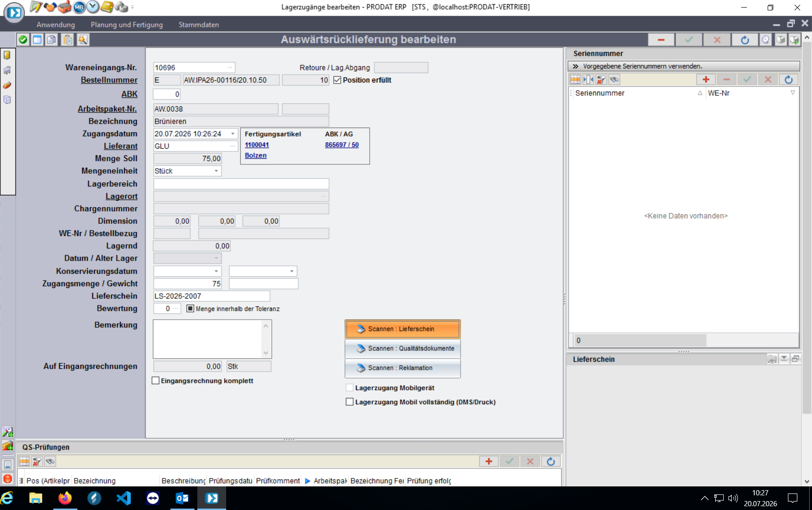Clear filter icon in QS-Prüfungen toolbar
This screenshot has width=812, height=510.
[37, 461]
